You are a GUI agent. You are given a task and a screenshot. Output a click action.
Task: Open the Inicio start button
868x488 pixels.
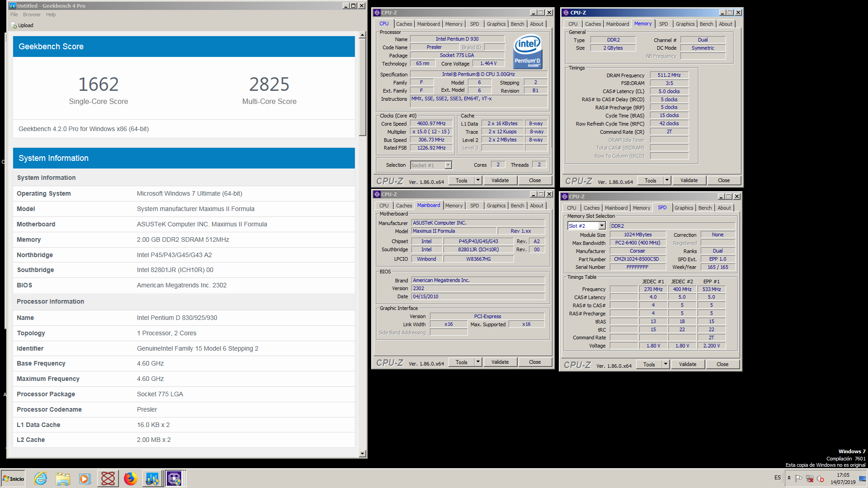[x=14, y=479]
